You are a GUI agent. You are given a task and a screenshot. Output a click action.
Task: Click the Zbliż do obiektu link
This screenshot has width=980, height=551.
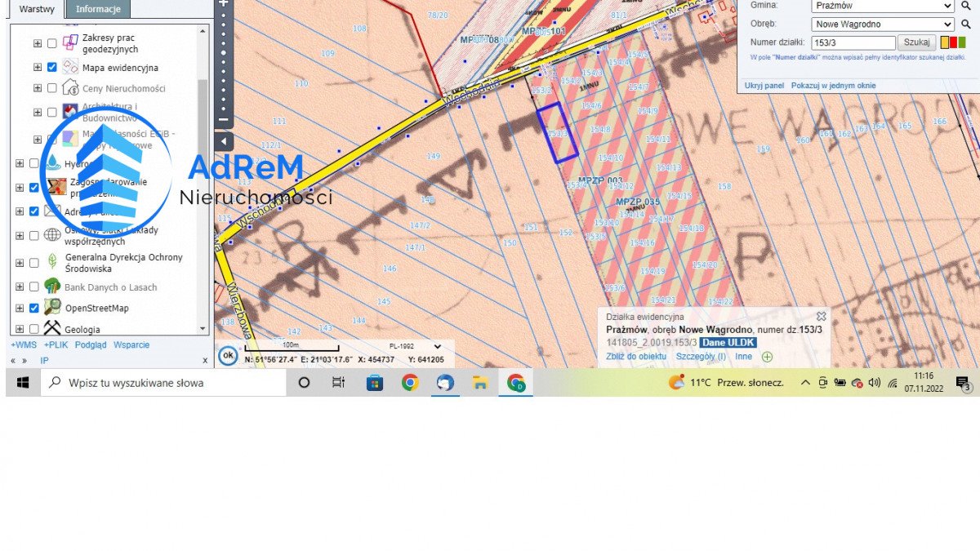click(636, 357)
